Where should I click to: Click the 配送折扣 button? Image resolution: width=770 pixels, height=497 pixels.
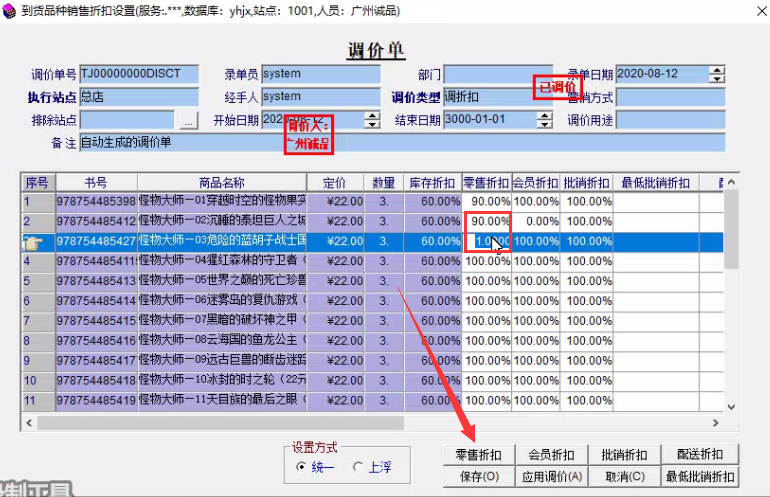pyautogui.click(x=700, y=455)
